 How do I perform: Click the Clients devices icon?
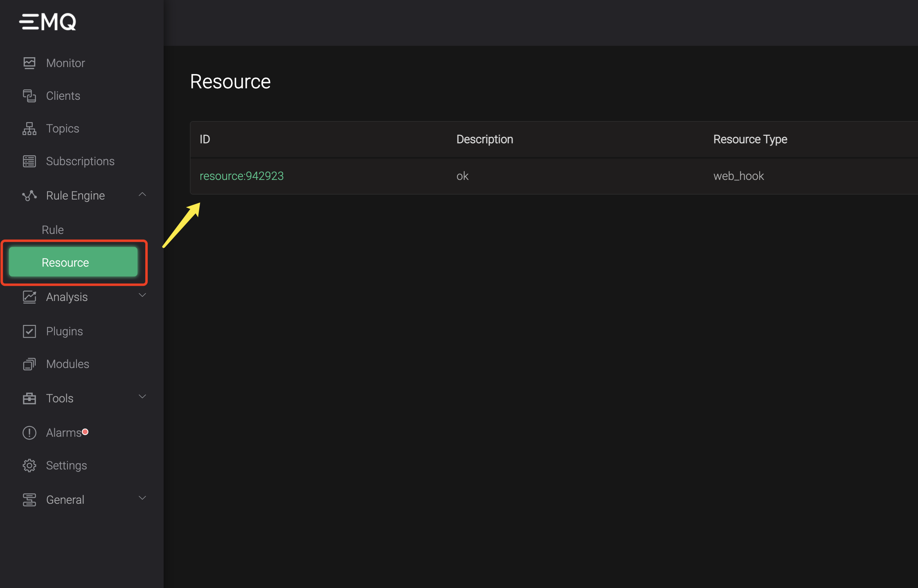tap(29, 96)
